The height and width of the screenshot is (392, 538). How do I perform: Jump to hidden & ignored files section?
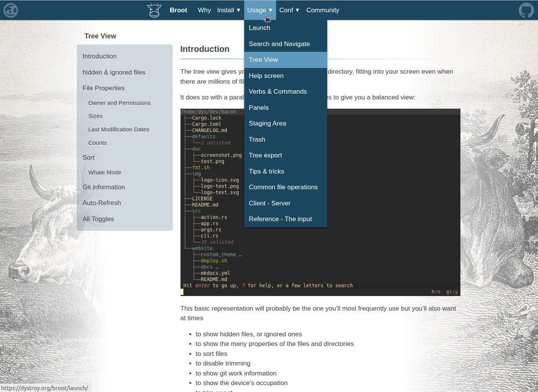(x=114, y=72)
